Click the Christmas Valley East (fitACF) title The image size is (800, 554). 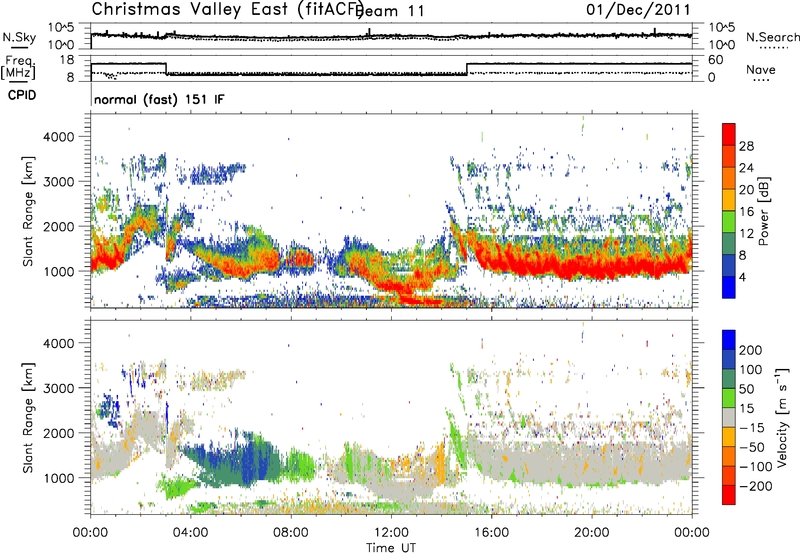click(x=227, y=9)
